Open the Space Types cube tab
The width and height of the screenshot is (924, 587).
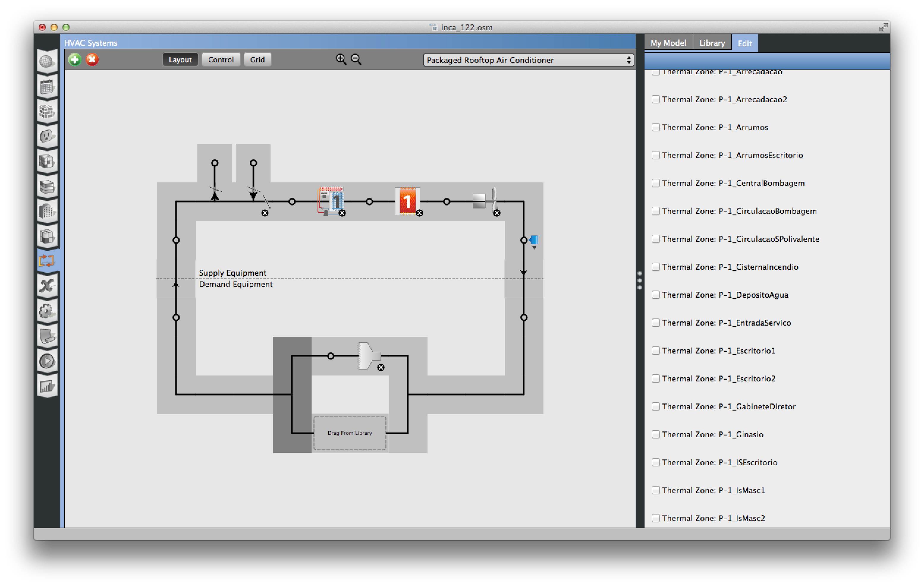pos(47,161)
